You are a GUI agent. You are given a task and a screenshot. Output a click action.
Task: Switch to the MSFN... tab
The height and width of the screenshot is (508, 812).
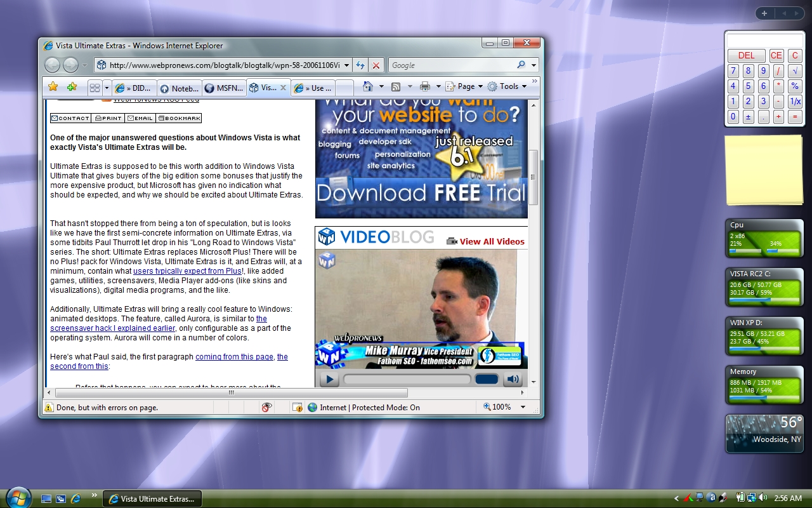pos(225,88)
